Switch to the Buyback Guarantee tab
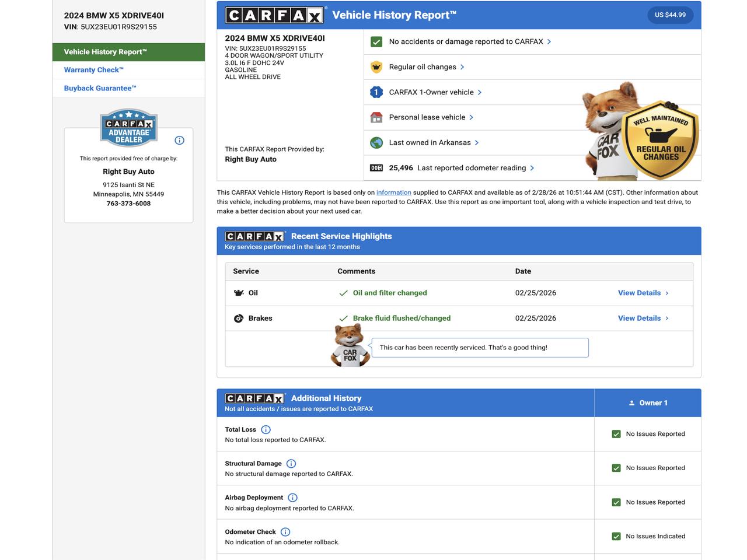747x560 pixels. pos(100,88)
